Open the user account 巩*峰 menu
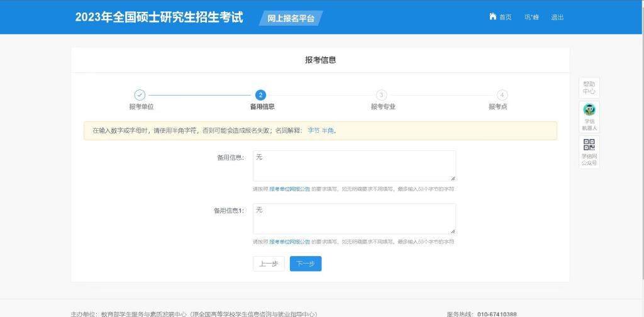The height and width of the screenshot is (317, 644). [x=531, y=17]
